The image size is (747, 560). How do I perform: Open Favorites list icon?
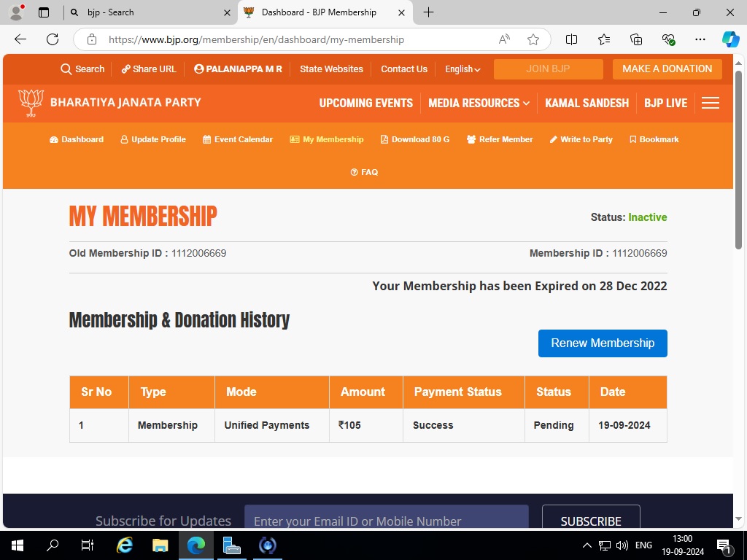point(603,39)
